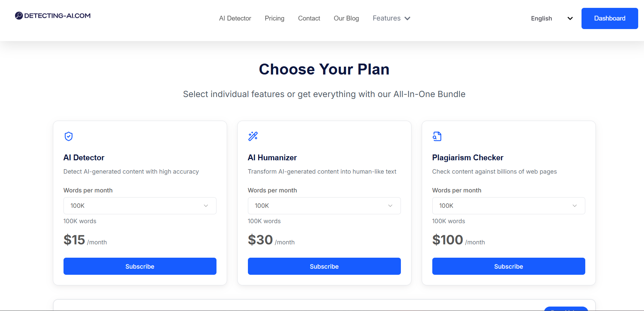Click the Plagiarism Checker document search icon
Screen dimensions: 644x311
coord(437,136)
